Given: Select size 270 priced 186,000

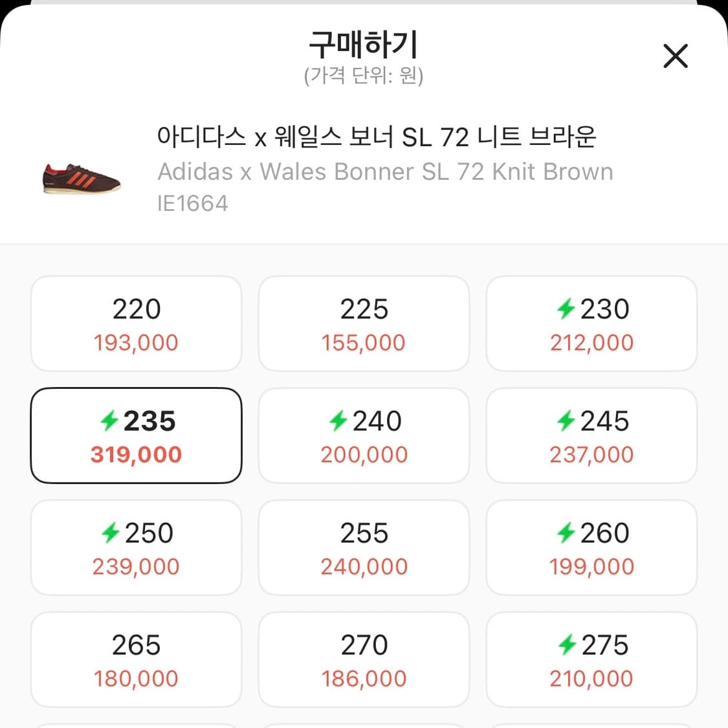Looking at the screenshot, I should click(x=364, y=659).
